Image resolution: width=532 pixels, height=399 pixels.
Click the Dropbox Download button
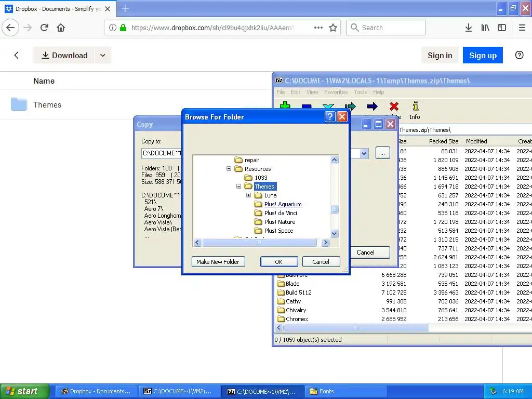pos(64,55)
